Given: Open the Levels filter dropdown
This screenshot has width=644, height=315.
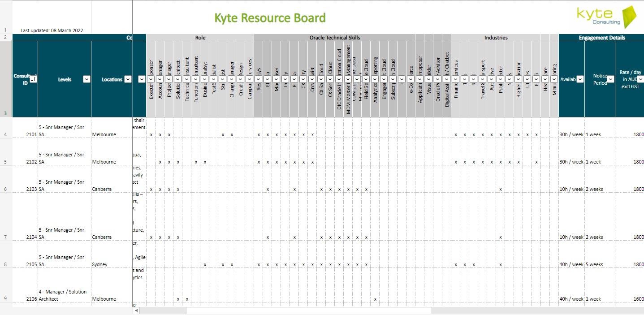Looking at the screenshot, I should click(x=86, y=79).
